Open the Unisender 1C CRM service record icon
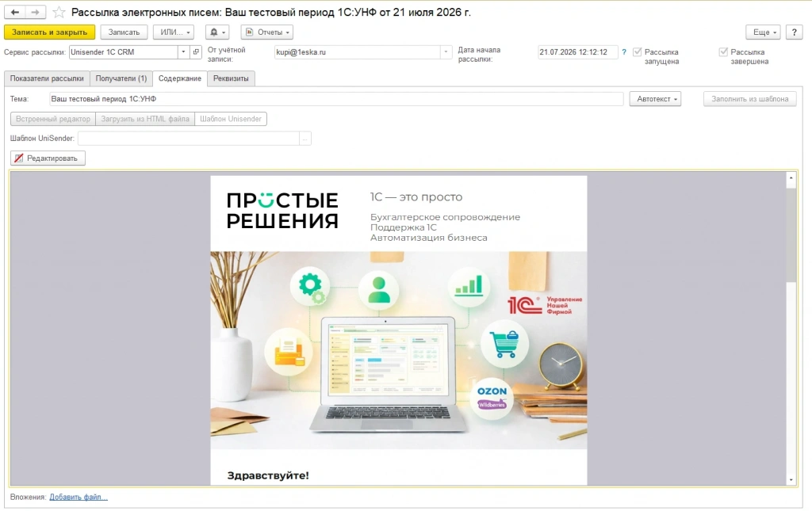Viewport: 812px width, 511px height. [196, 52]
